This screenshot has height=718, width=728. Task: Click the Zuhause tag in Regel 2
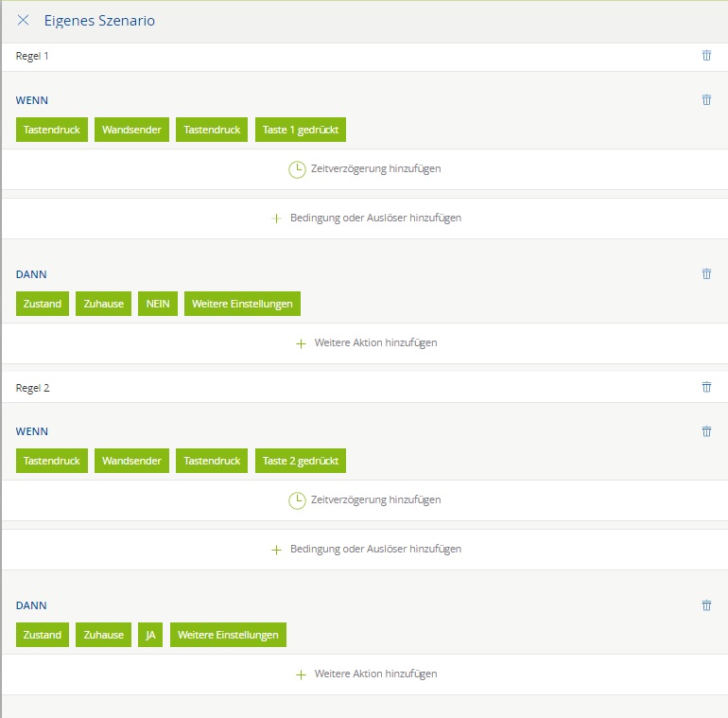pyautogui.click(x=103, y=635)
